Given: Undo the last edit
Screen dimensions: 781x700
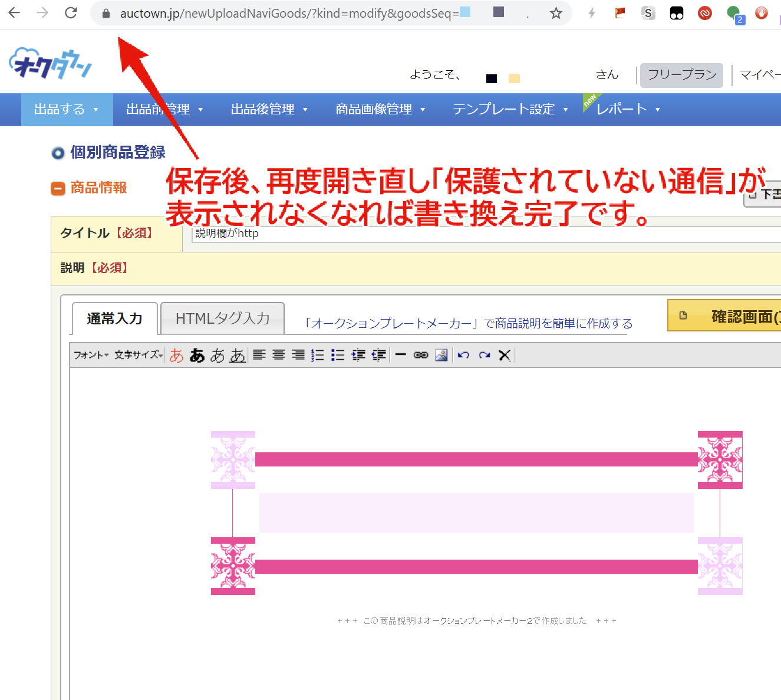Looking at the screenshot, I should pyautogui.click(x=464, y=355).
